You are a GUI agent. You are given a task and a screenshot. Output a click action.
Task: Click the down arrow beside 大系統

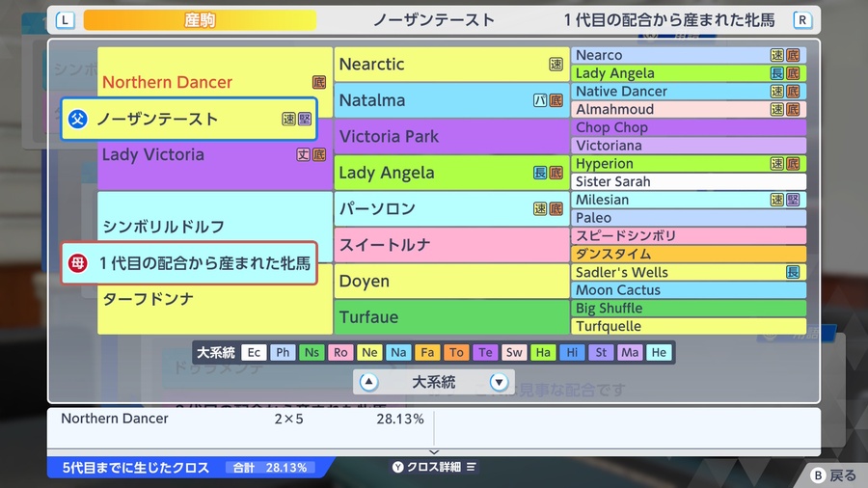499,382
